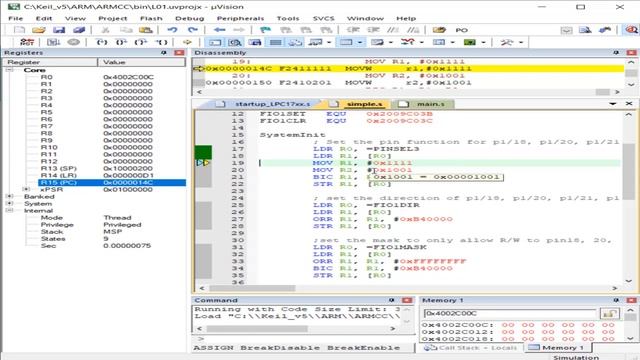640x360 pixels.
Task: Click the RST reset CPU icon
Action: click(x=27, y=42)
